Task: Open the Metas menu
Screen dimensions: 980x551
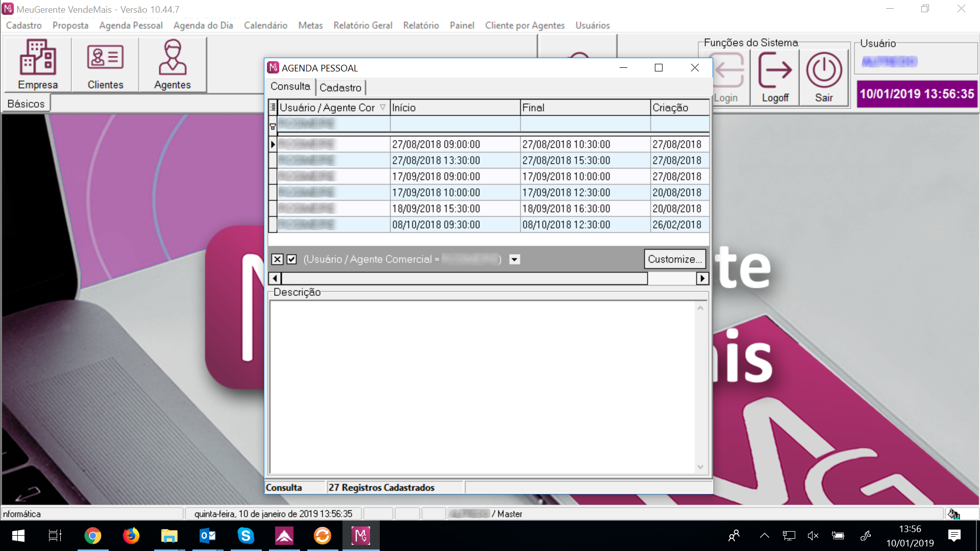Action: tap(310, 25)
